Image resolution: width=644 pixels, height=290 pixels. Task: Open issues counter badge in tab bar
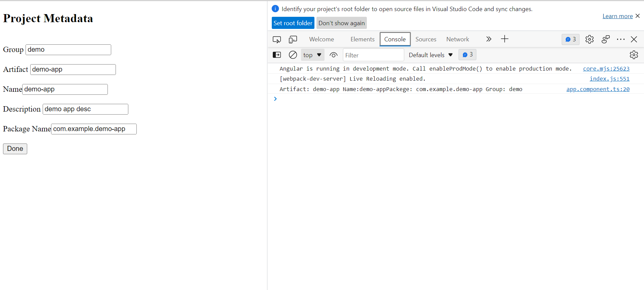[570, 39]
